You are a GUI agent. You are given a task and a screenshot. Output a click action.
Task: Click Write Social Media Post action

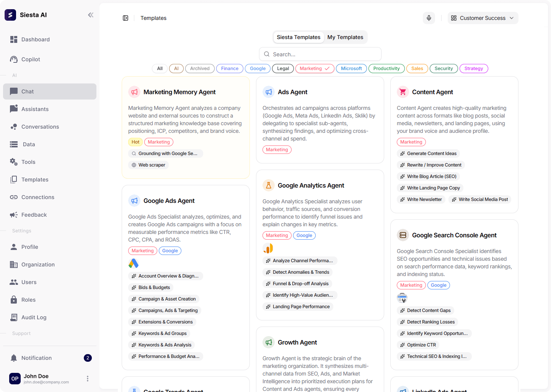[x=480, y=199]
